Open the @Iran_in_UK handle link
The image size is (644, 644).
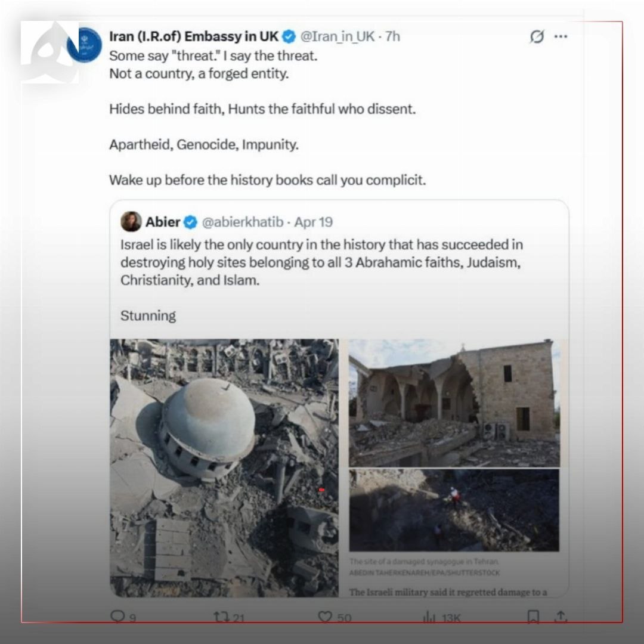337,36
